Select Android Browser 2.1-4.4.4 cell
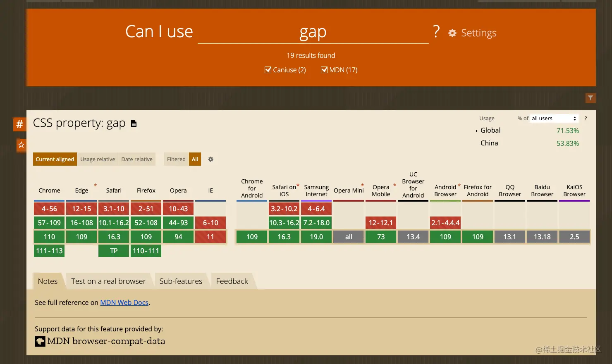This screenshot has width=612, height=364. pos(445,223)
